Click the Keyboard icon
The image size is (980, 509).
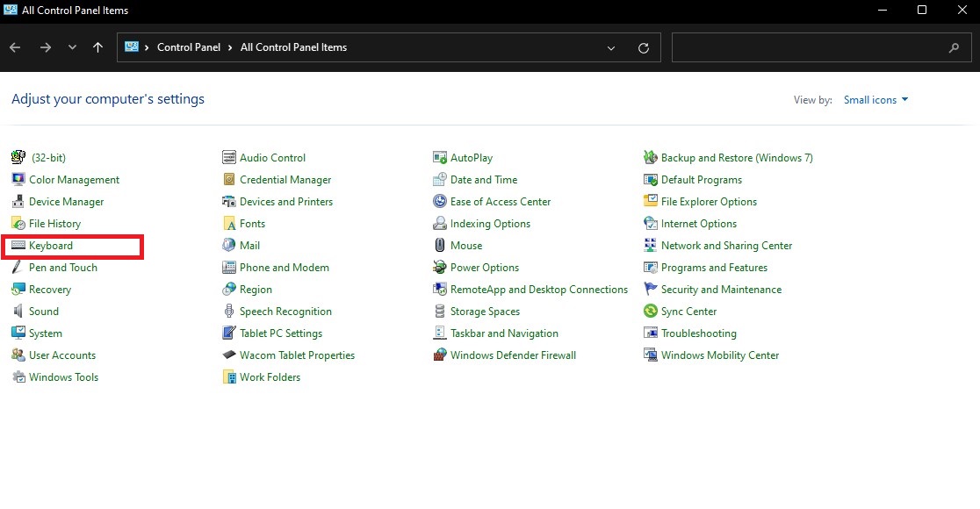tap(18, 246)
